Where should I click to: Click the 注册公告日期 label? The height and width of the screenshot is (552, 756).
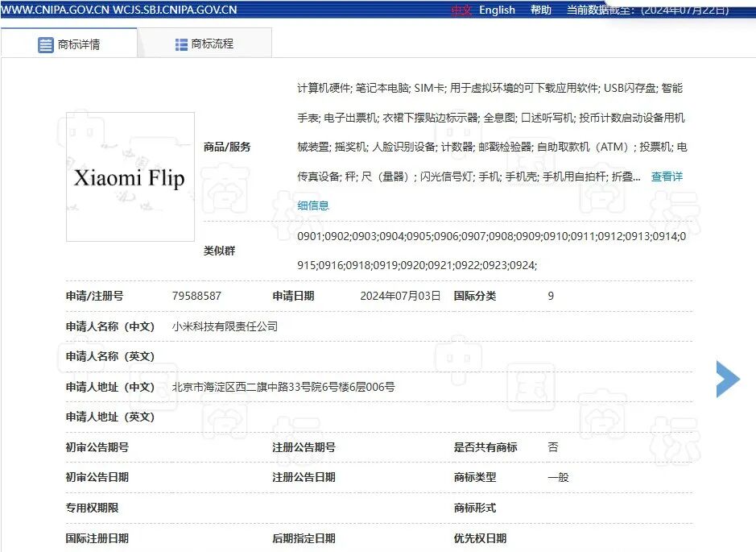(x=304, y=477)
